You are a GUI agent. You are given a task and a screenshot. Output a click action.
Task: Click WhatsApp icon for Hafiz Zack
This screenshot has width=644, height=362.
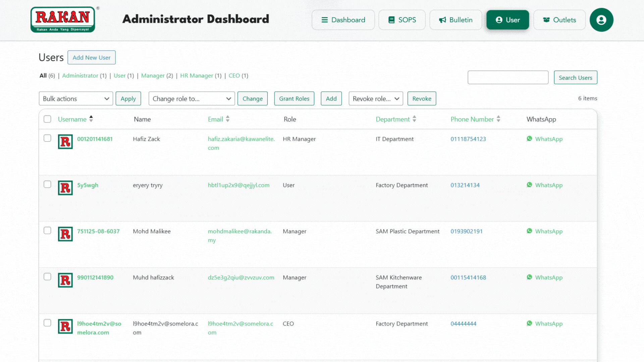pyautogui.click(x=529, y=139)
